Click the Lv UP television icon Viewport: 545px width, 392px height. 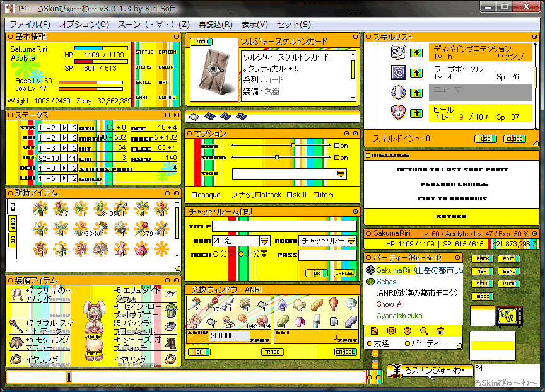pyautogui.click(x=509, y=316)
